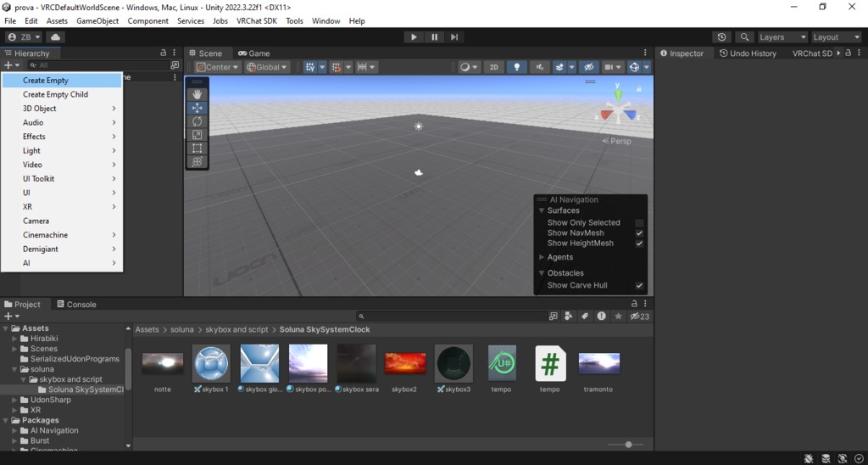Open the VRChat SDK menu
Viewport: 868px width, 465px height.
point(256,21)
